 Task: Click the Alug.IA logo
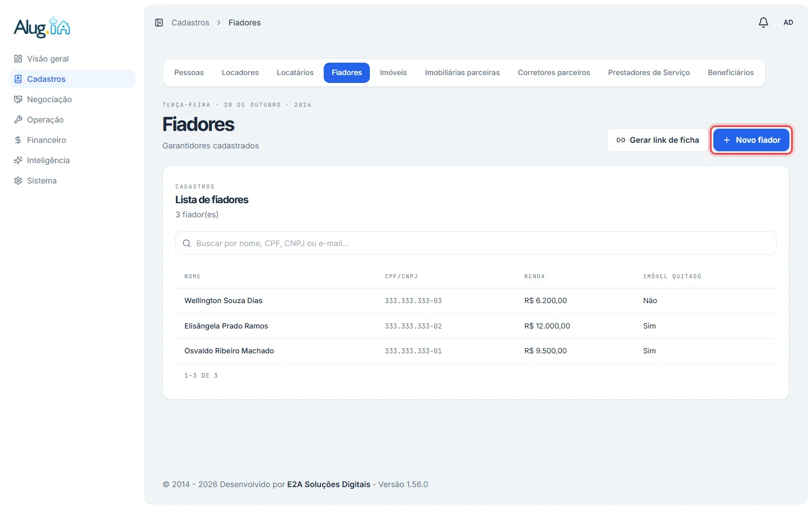tap(42, 27)
